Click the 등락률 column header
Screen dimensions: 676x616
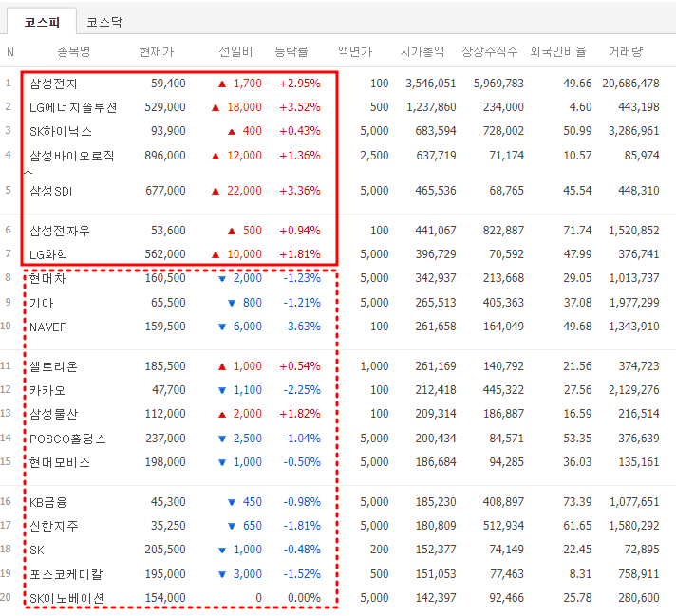click(291, 51)
